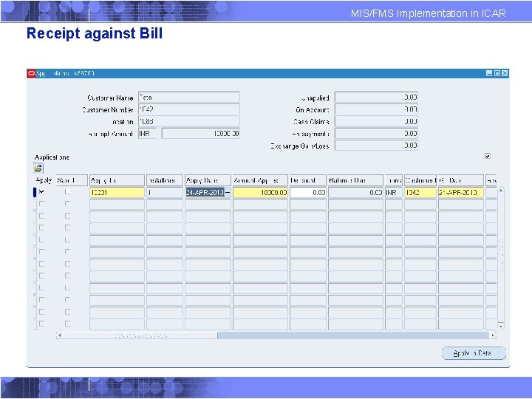Select the Customer Number column header
532x399 pixels.
(x=420, y=180)
